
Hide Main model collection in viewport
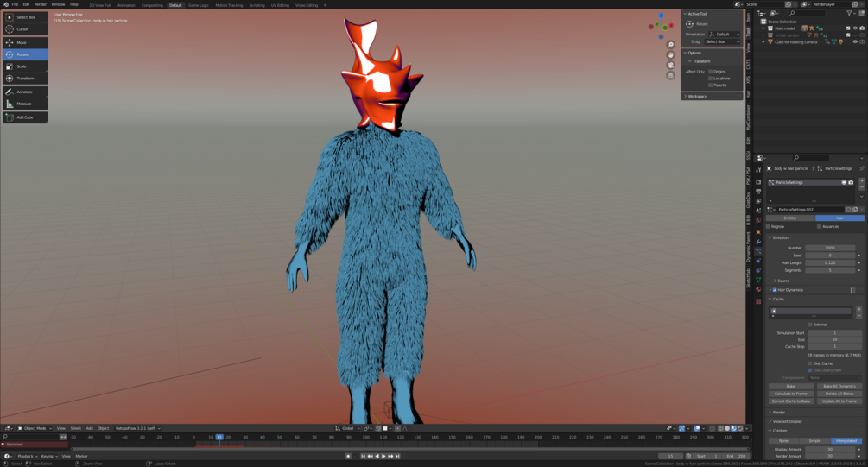pos(855,28)
